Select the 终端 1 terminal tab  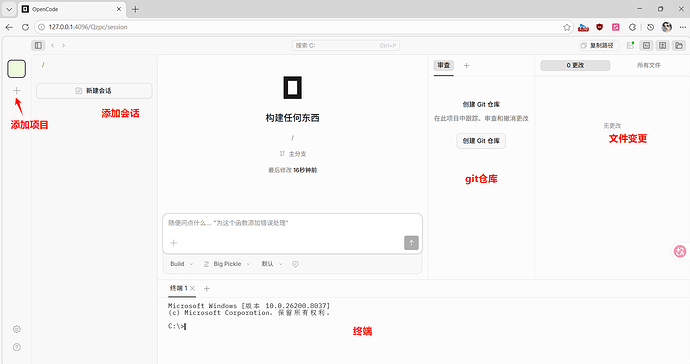179,288
